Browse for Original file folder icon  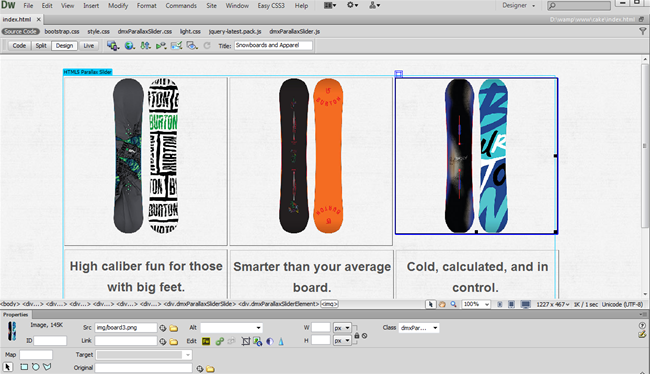tap(211, 369)
